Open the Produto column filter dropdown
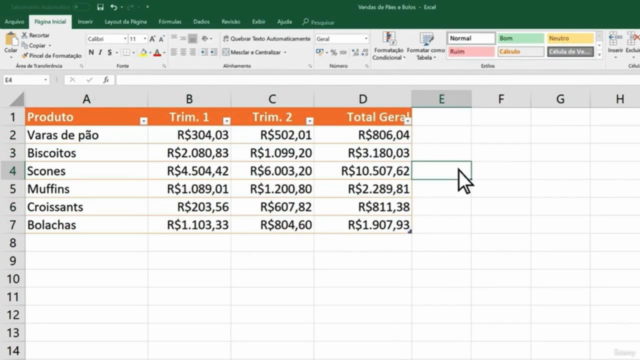 tap(143, 121)
